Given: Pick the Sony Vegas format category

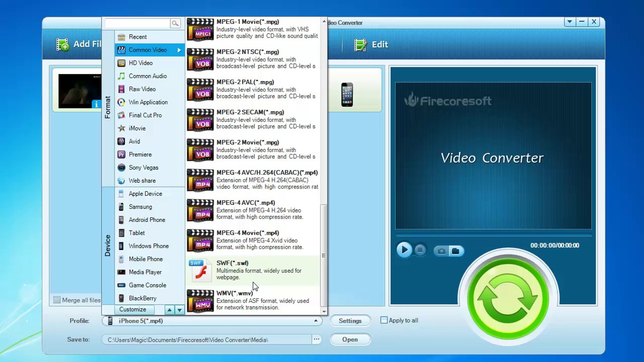Looking at the screenshot, I should [143, 168].
